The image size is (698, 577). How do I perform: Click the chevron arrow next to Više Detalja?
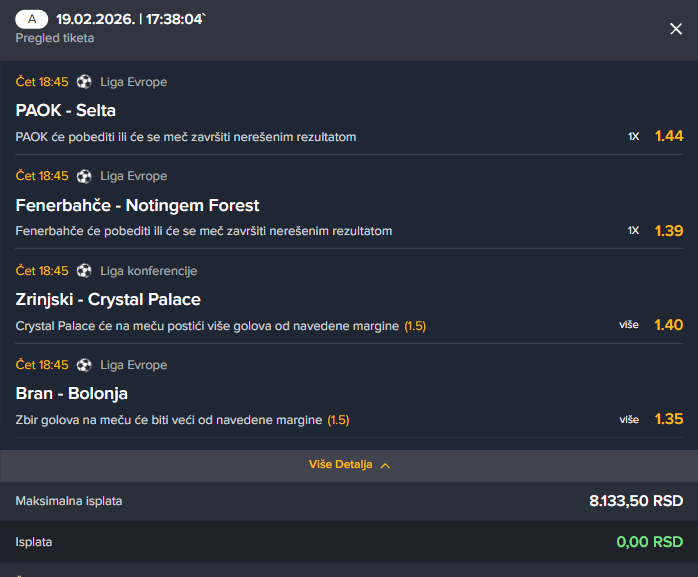coord(385,465)
